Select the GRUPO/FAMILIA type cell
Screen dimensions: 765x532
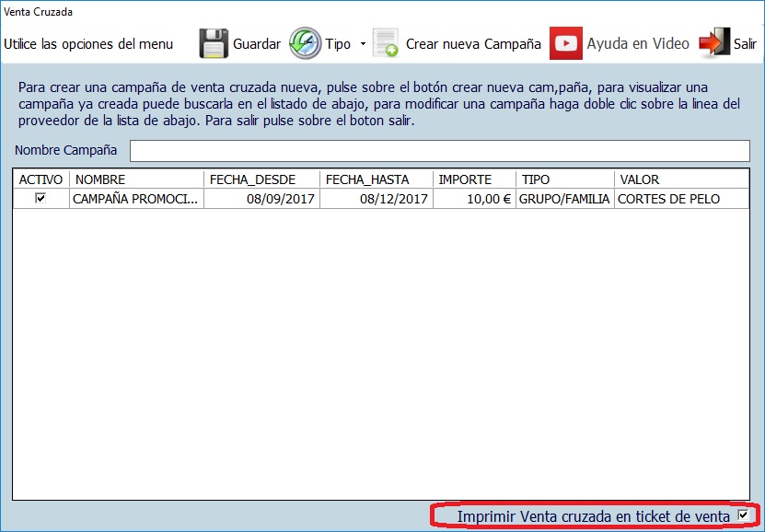tap(565, 199)
